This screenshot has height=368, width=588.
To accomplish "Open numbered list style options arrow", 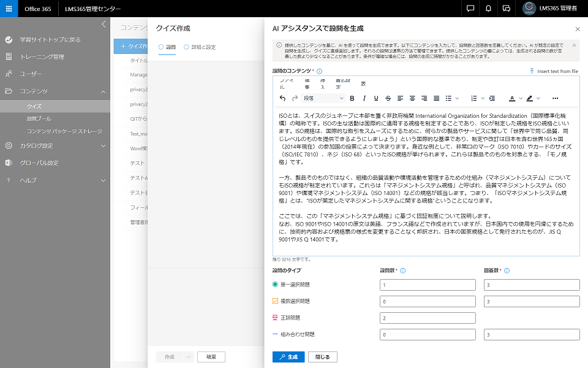I will pos(483,98).
